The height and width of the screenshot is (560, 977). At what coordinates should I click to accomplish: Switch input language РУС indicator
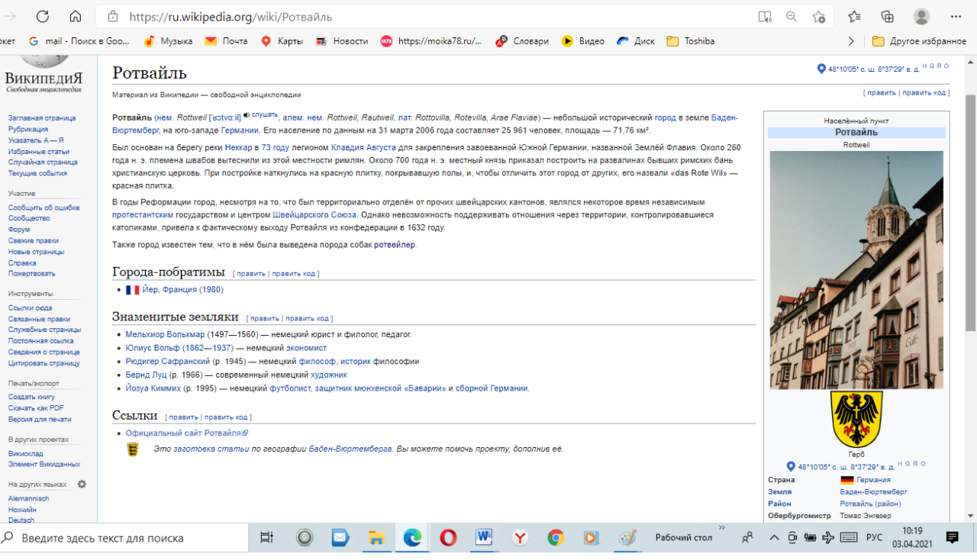pyautogui.click(x=875, y=538)
